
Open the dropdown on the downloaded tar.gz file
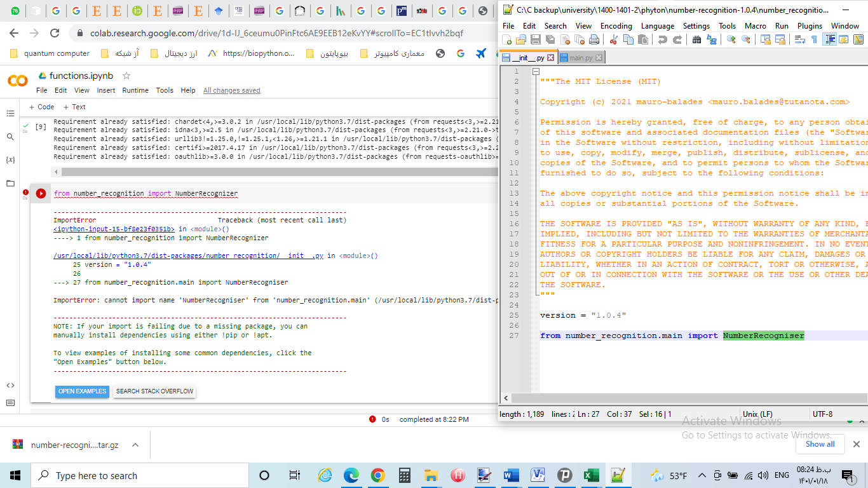click(x=133, y=444)
